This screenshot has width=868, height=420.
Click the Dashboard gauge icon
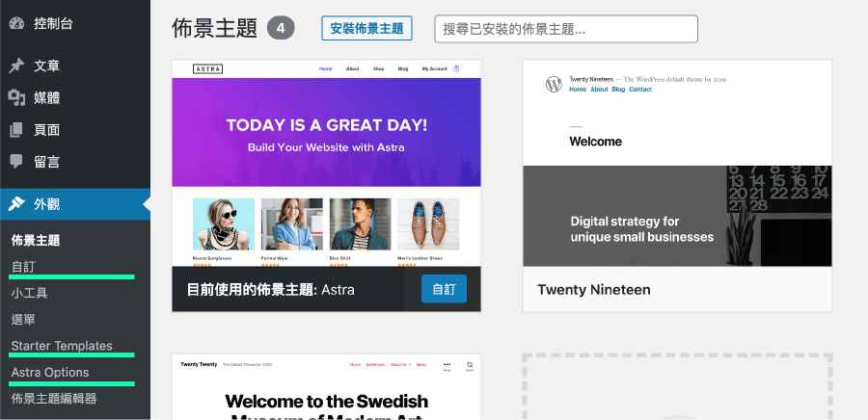(x=17, y=24)
